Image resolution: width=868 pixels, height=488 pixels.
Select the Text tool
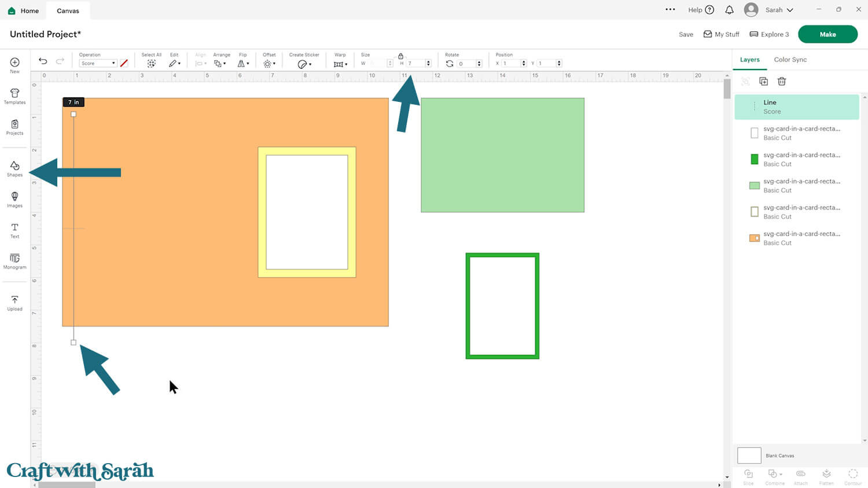15,230
